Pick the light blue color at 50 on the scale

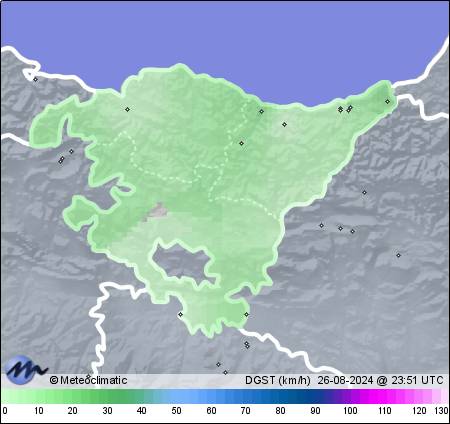pyautogui.click(x=176, y=397)
